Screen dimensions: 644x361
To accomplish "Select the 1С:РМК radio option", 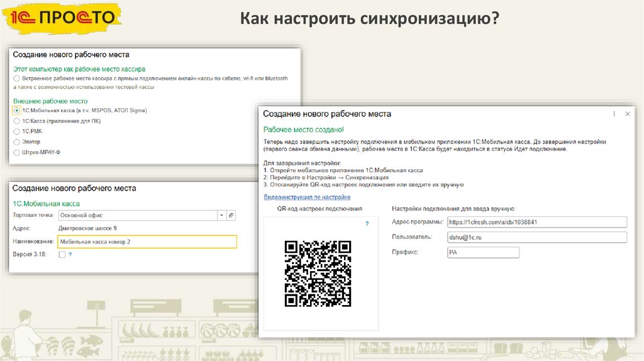I will point(16,131).
